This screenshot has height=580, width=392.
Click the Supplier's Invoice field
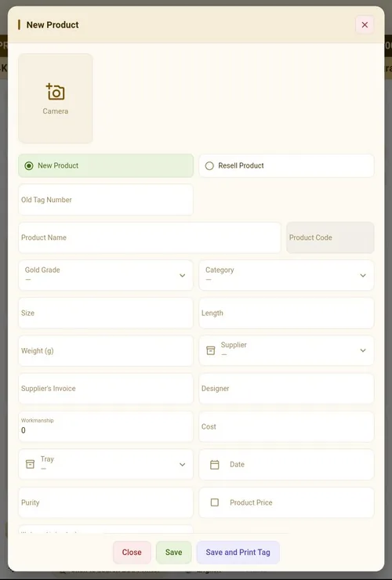pyautogui.click(x=106, y=389)
